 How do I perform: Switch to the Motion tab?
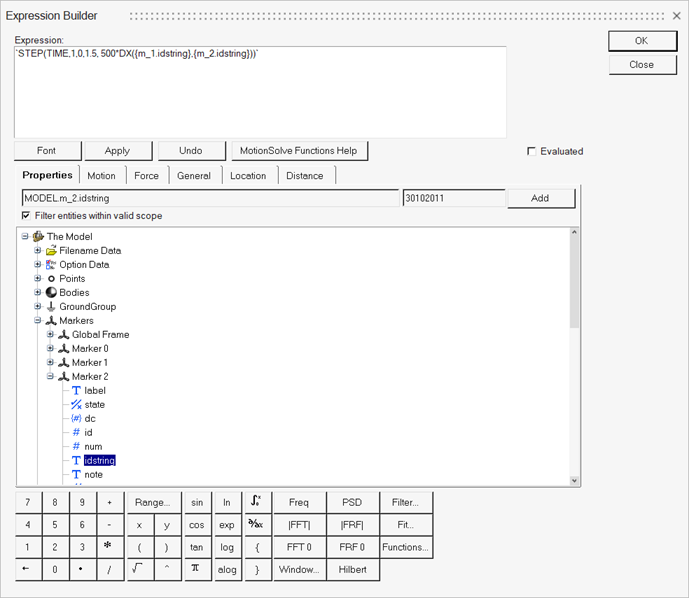101,176
